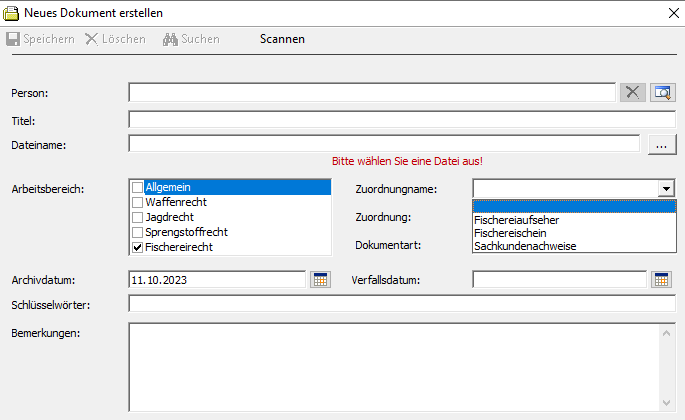
Task: Select Fischereiaufseher from the dropdown list
Action: click(x=516, y=220)
